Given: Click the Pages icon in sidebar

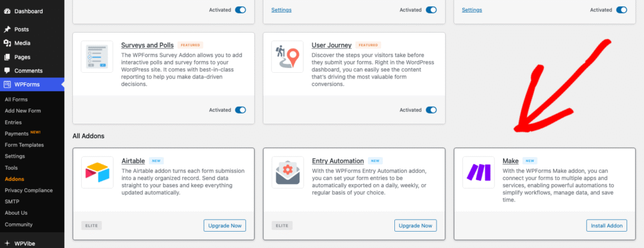Looking at the screenshot, I should [7, 57].
